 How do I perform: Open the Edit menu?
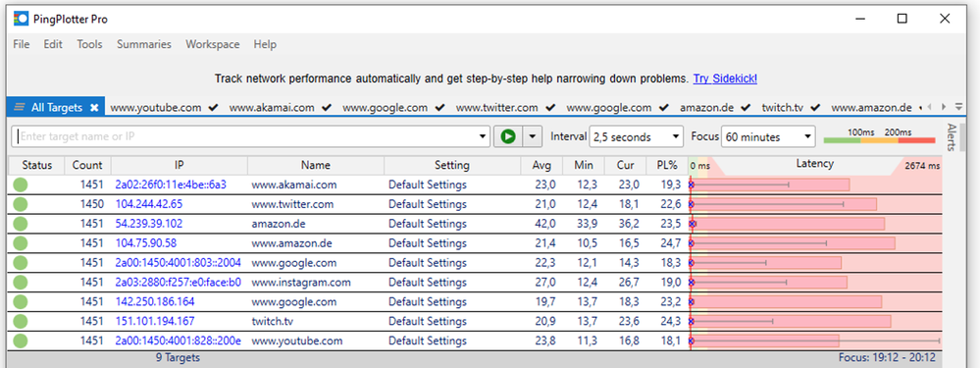[x=53, y=44]
